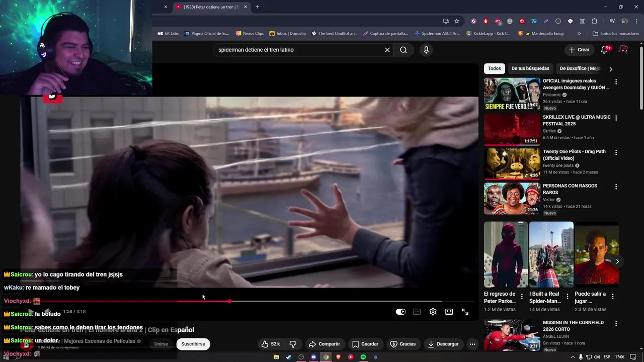This screenshot has width=644, height=362.
Task: Show hidden bookmarks with chevron
Action: click(579, 34)
